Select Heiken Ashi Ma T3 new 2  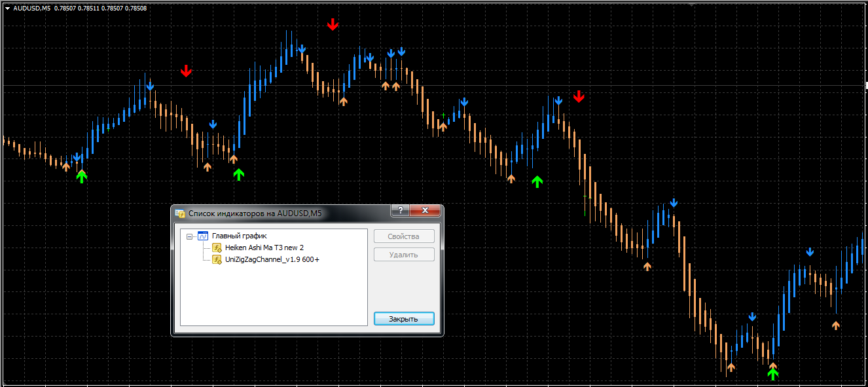coord(264,248)
